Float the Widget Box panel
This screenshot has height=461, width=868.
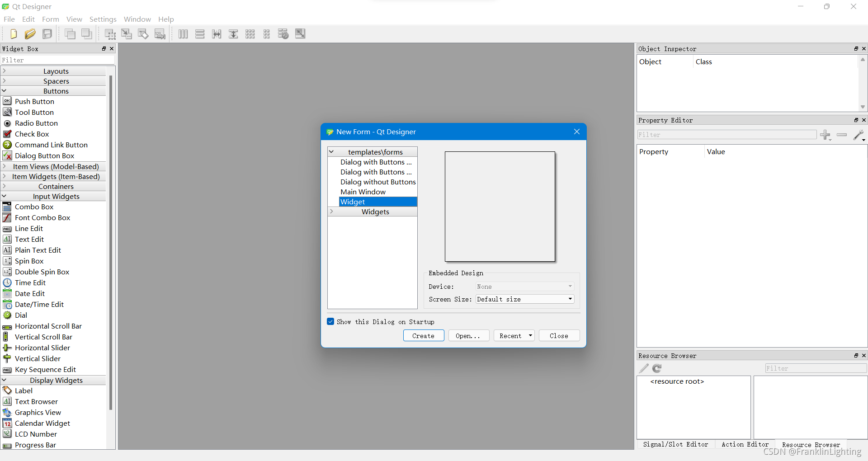104,48
